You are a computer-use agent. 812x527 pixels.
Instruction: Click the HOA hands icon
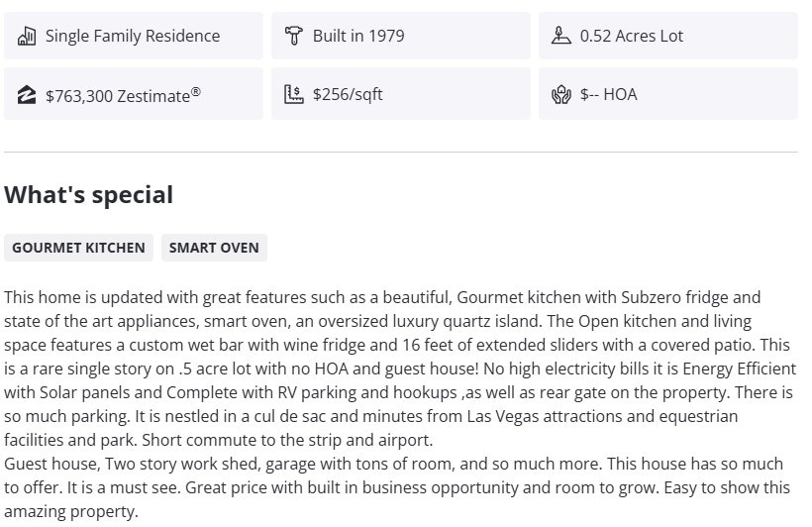pos(561,95)
